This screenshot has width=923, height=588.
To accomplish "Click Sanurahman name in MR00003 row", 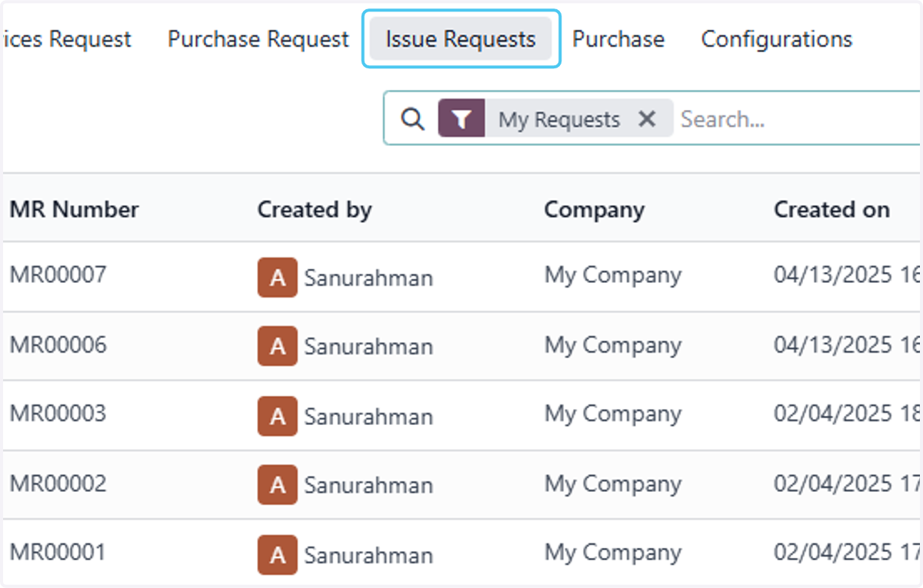I will point(368,416).
